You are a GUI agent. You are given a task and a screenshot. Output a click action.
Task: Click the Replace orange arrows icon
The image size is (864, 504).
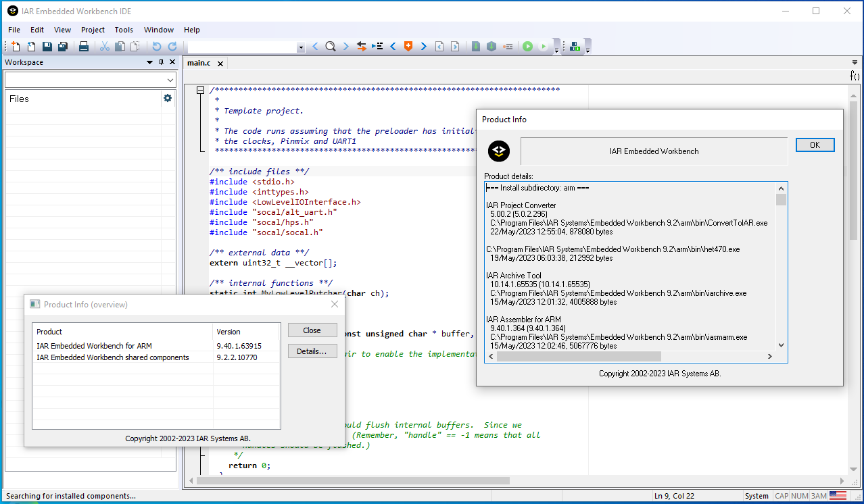click(362, 47)
